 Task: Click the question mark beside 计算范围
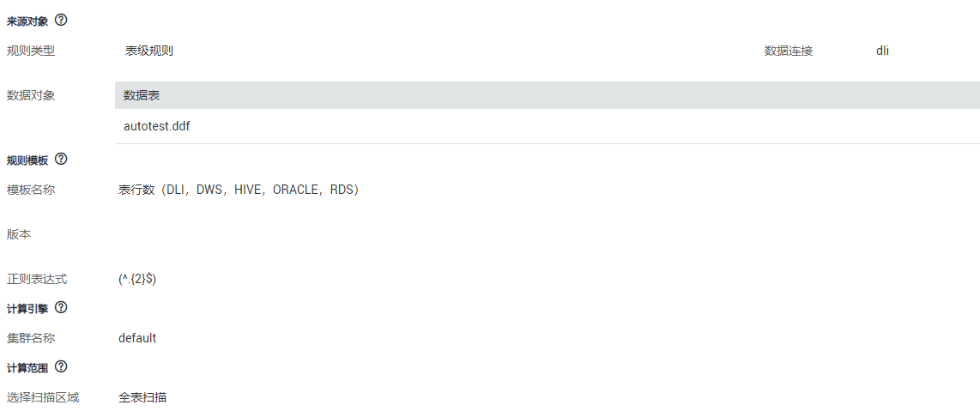click(61, 366)
